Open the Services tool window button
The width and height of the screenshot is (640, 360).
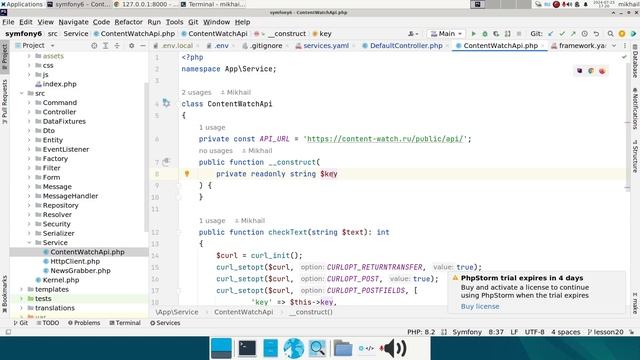pyautogui.click(x=165, y=323)
